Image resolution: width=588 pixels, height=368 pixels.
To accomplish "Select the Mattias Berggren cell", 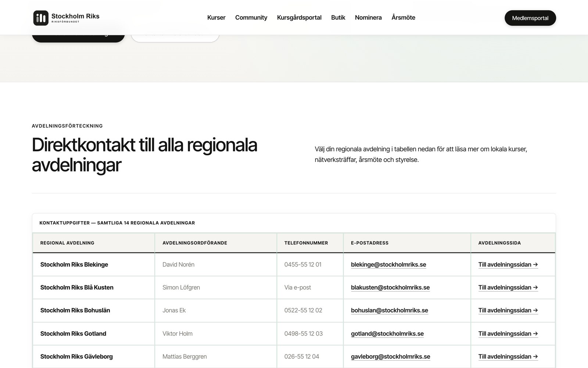I will pos(216,357).
